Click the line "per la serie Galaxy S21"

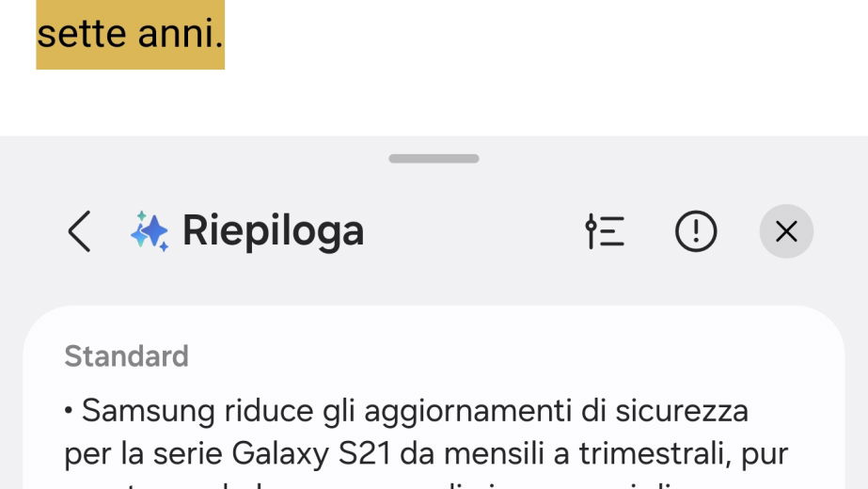pos(425,453)
